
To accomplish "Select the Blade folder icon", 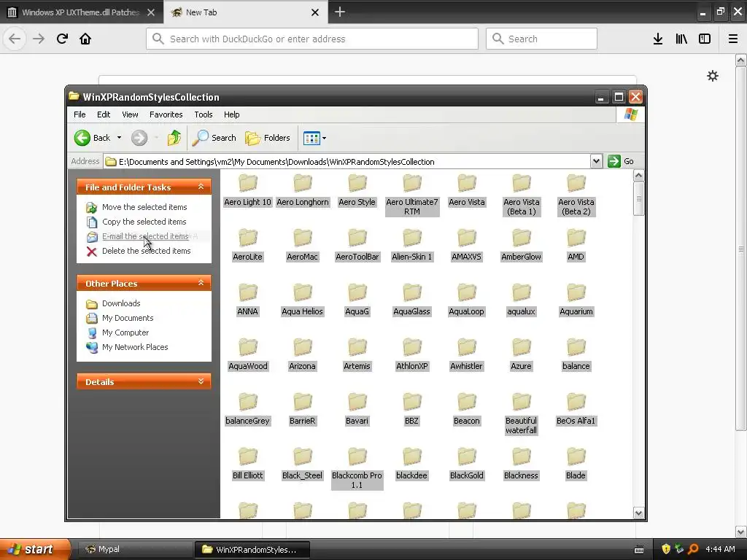I will pos(576,457).
